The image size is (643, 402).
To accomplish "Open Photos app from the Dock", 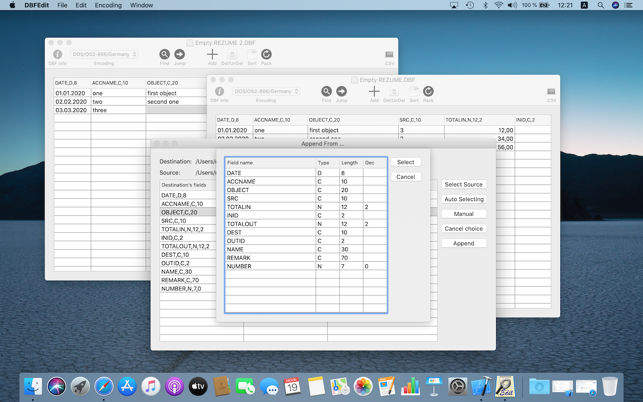I will coord(363,386).
